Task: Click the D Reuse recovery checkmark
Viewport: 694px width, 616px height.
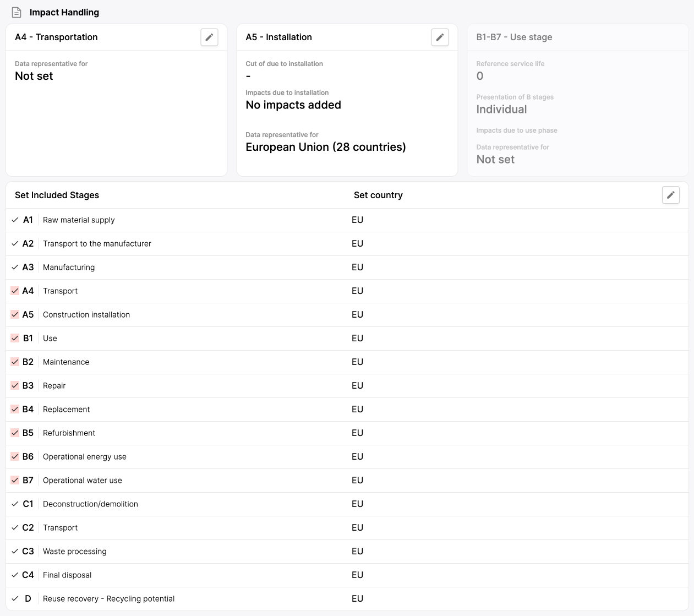Action: pos(15,598)
